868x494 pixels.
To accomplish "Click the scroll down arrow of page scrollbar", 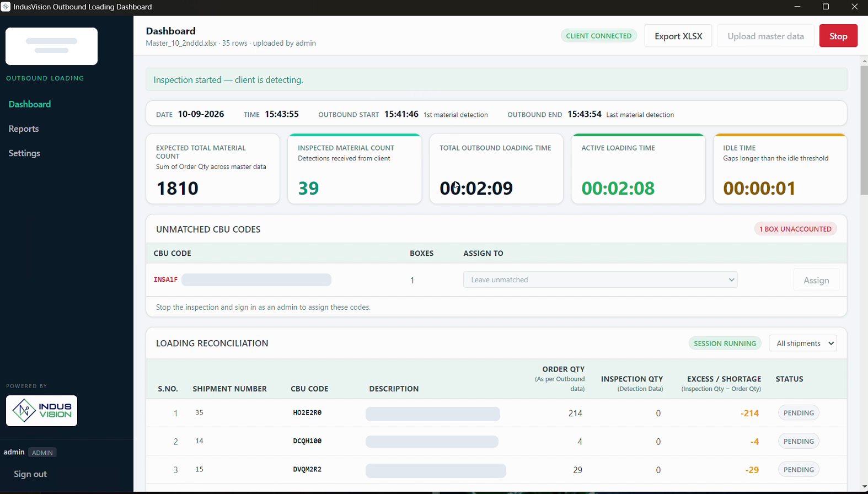I will pos(864,487).
